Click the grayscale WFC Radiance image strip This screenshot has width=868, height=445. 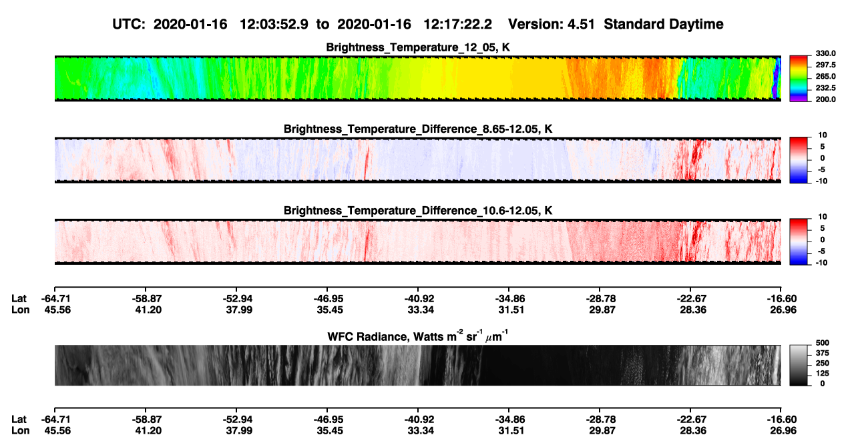[417, 365]
